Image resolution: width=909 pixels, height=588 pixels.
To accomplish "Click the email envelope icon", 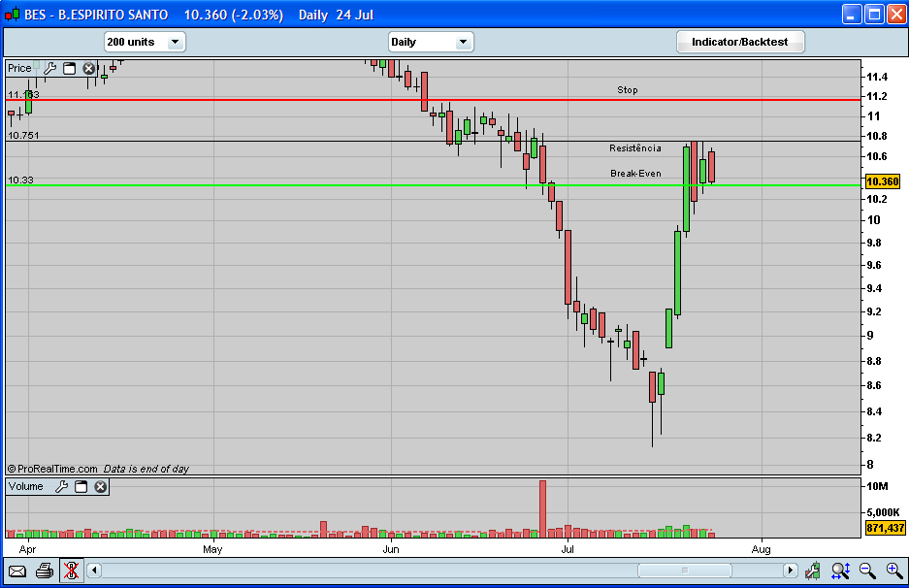I will click(x=17, y=572).
